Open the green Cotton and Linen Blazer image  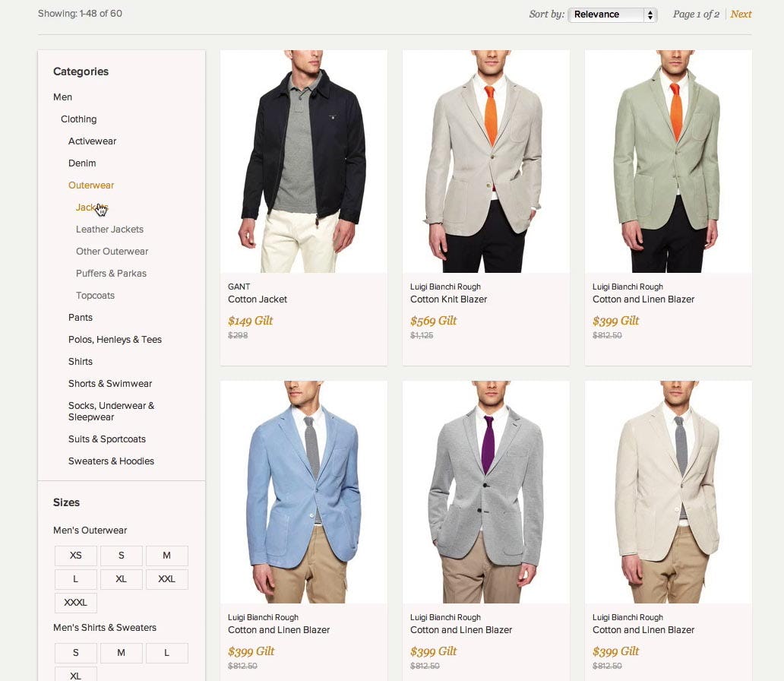point(669,161)
